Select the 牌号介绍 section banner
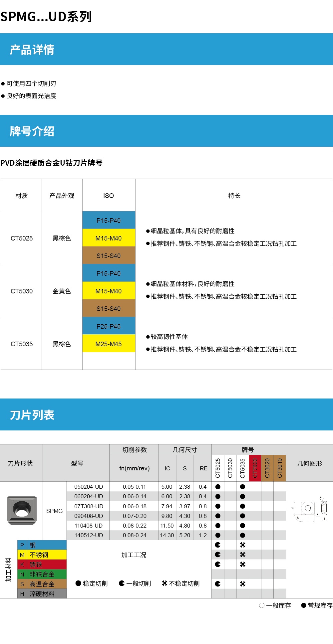Image resolution: width=333 pixels, height=644 pixels. 32,131
